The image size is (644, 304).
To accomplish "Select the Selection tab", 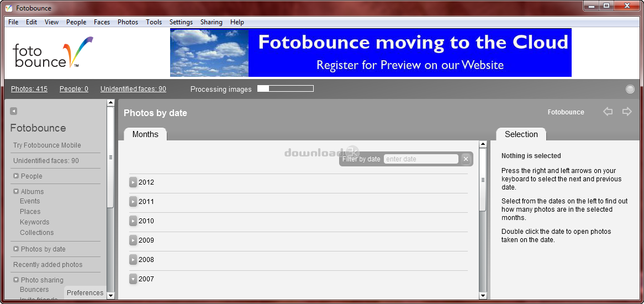I will (x=521, y=134).
